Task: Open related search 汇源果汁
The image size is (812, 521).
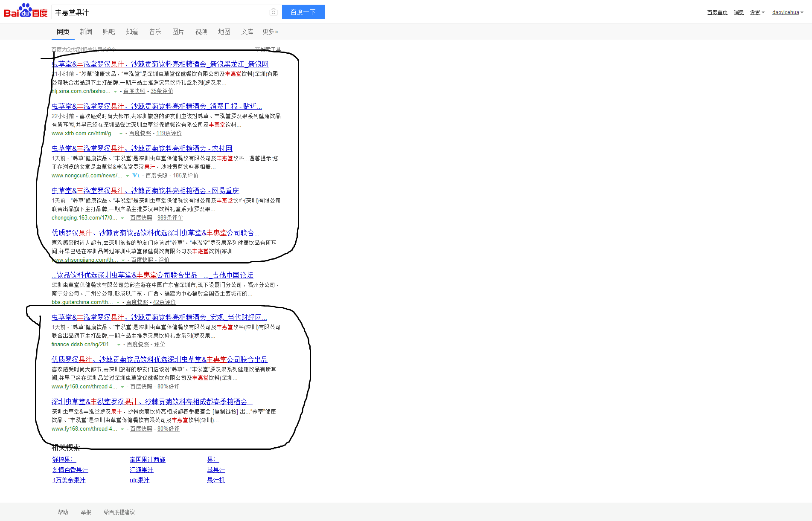Action: point(141,470)
